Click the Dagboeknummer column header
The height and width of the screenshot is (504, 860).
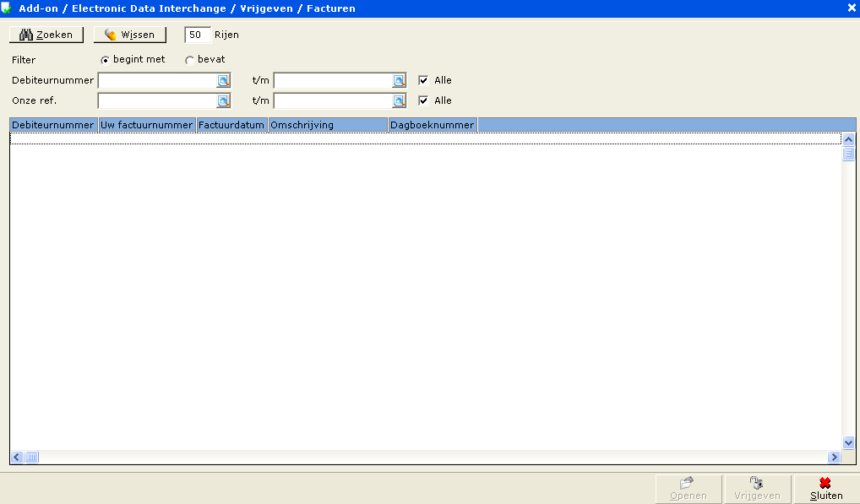pyautogui.click(x=433, y=125)
